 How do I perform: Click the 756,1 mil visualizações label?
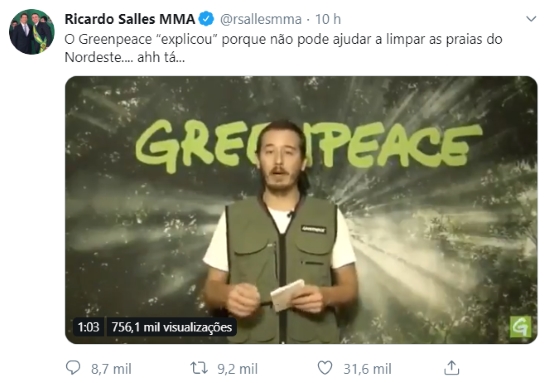pos(172,327)
